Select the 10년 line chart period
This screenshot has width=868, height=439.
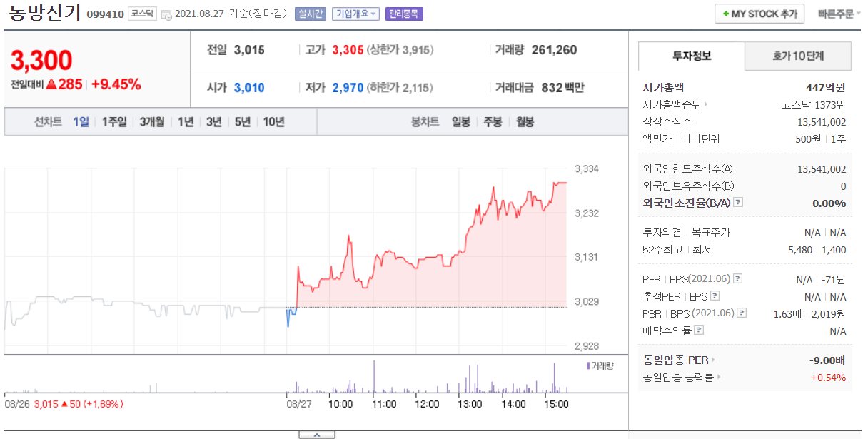(x=273, y=122)
